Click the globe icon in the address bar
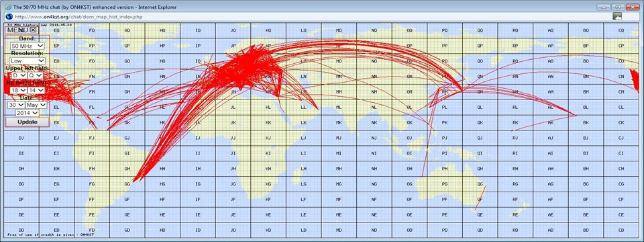The height and width of the screenshot is (242, 644). [8, 16]
